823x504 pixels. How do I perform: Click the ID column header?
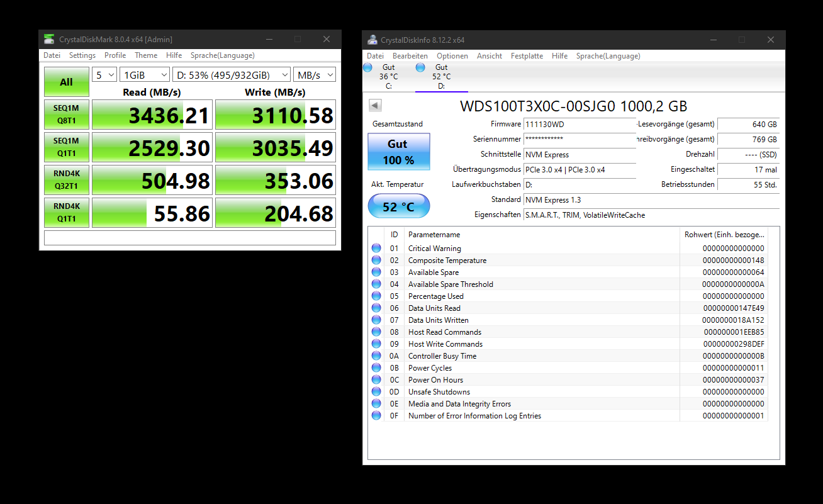coord(395,235)
